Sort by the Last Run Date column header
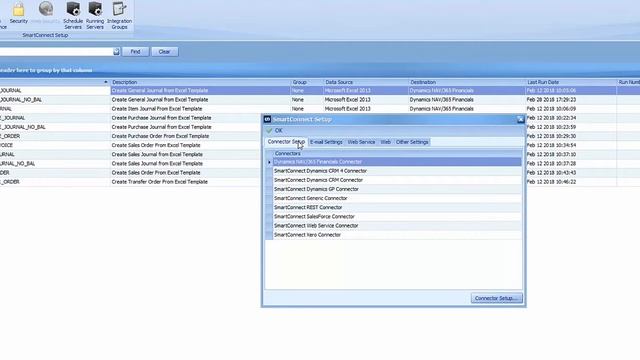Viewport: 640px width, 360px height. click(x=571, y=82)
